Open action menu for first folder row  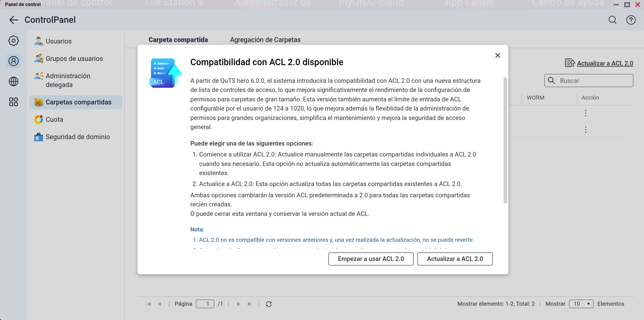pyautogui.click(x=585, y=113)
